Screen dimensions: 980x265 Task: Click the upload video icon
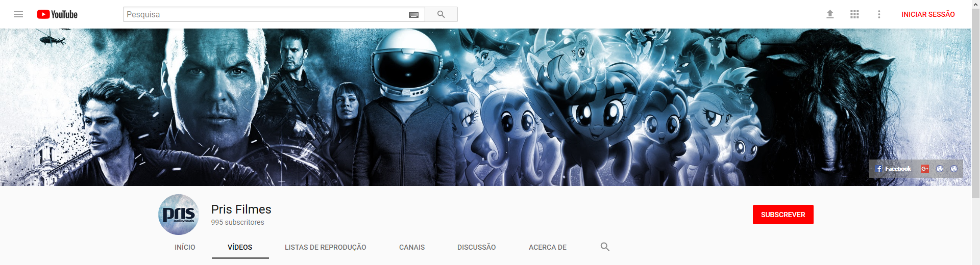click(x=830, y=14)
